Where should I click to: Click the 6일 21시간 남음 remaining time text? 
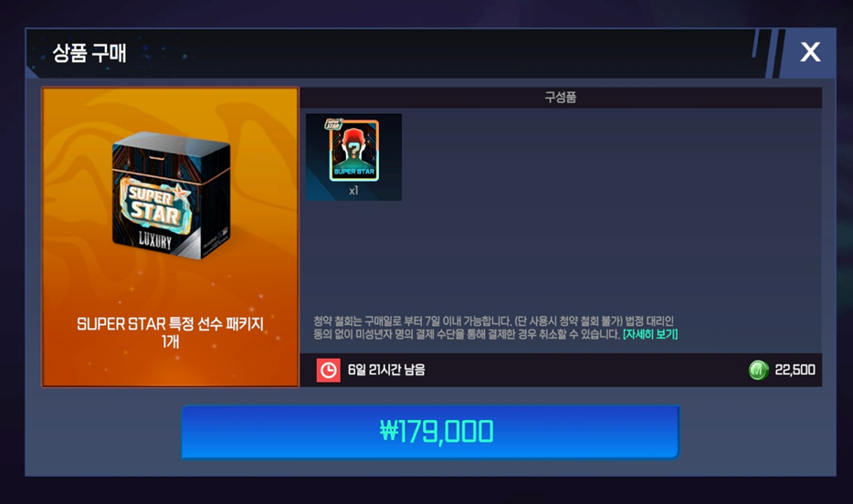click(x=386, y=370)
